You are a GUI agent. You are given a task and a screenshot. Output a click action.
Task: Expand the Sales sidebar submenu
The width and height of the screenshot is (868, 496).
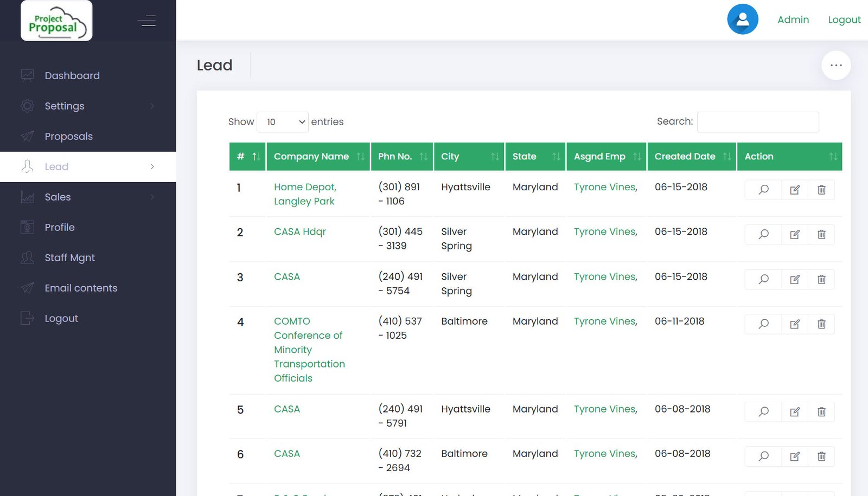pyautogui.click(x=88, y=197)
